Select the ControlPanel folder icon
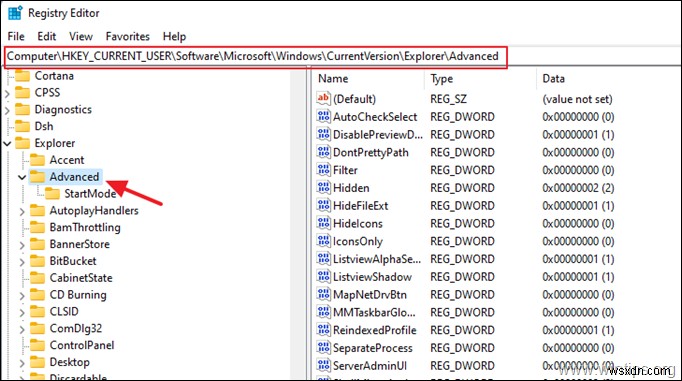 pos(37,345)
